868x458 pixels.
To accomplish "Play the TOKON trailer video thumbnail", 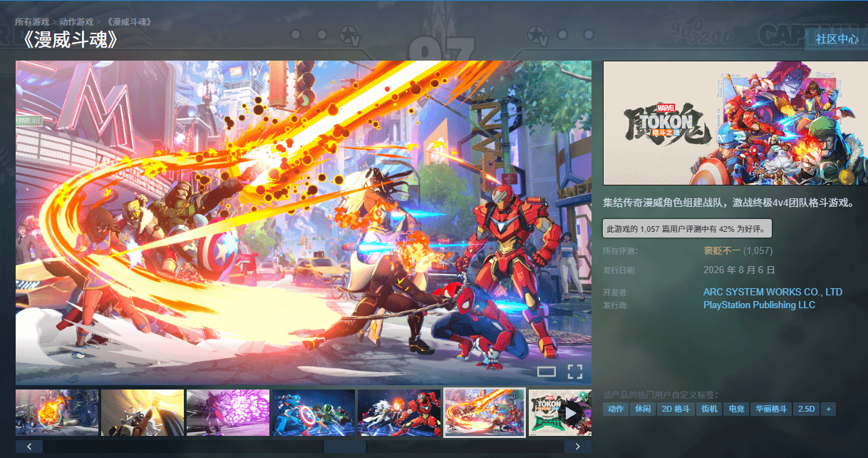I will coord(559,412).
